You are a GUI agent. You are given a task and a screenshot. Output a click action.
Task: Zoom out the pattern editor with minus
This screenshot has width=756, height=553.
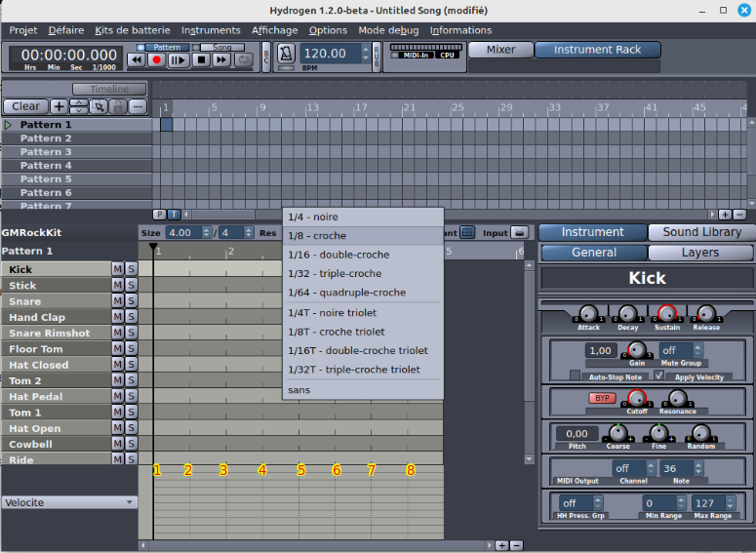click(x=516, y=545)
